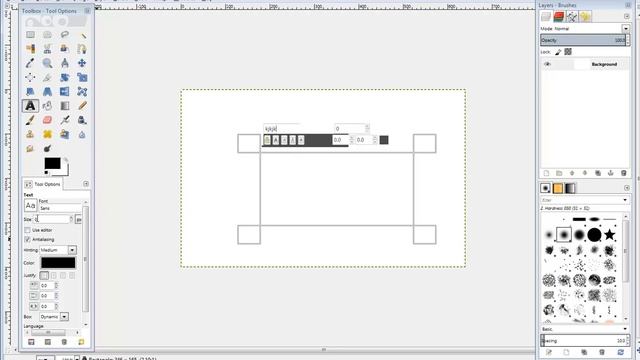This screenshot has width=640, height=360.
Task: Toggle the lock pixels brush icon
Action: [x=558, y=52]
